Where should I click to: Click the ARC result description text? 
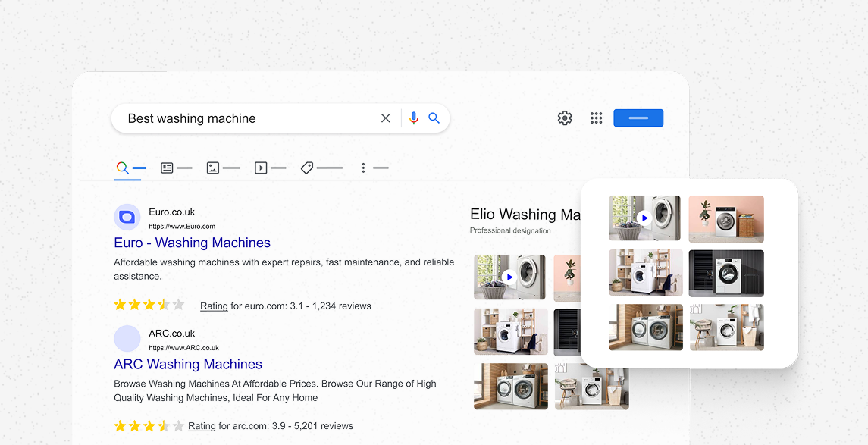[275, 390]
